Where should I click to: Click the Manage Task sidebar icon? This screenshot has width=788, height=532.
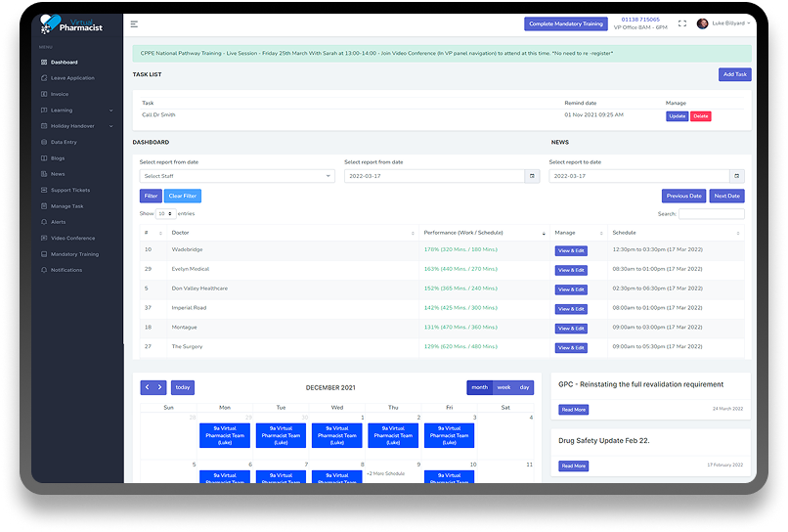(44, 206)
